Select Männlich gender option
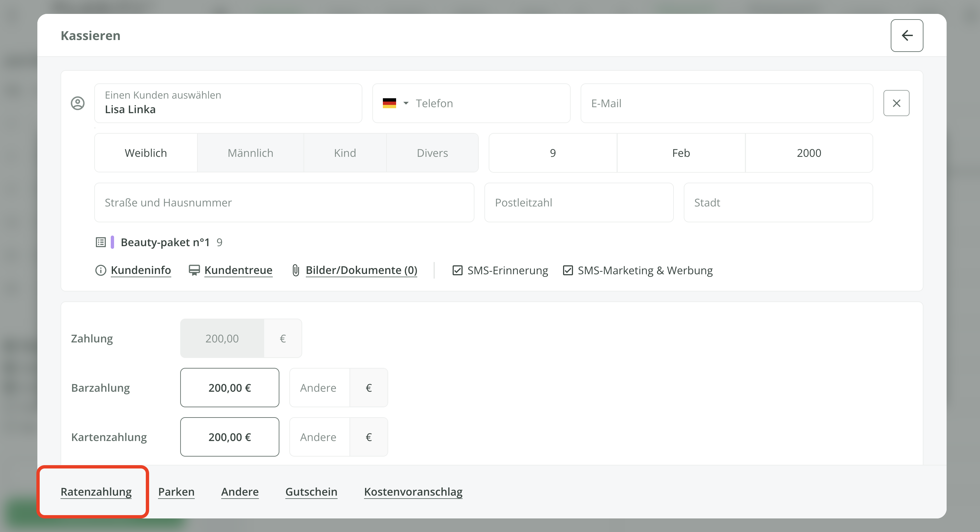The width and height of the screenshot is (980, 532). (x=250, y=153)
